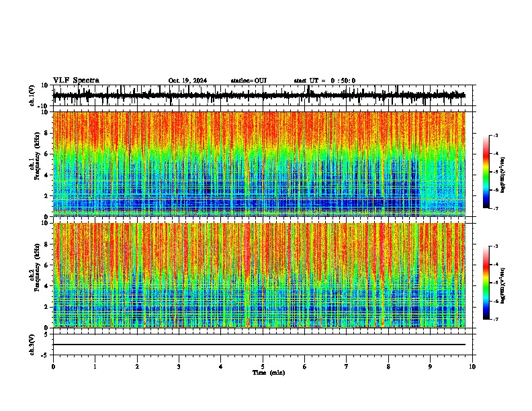Click time axis tick label "0" at the bottom
The height and width of the screenshot is (411, 532).
click(x=53, y=367)
